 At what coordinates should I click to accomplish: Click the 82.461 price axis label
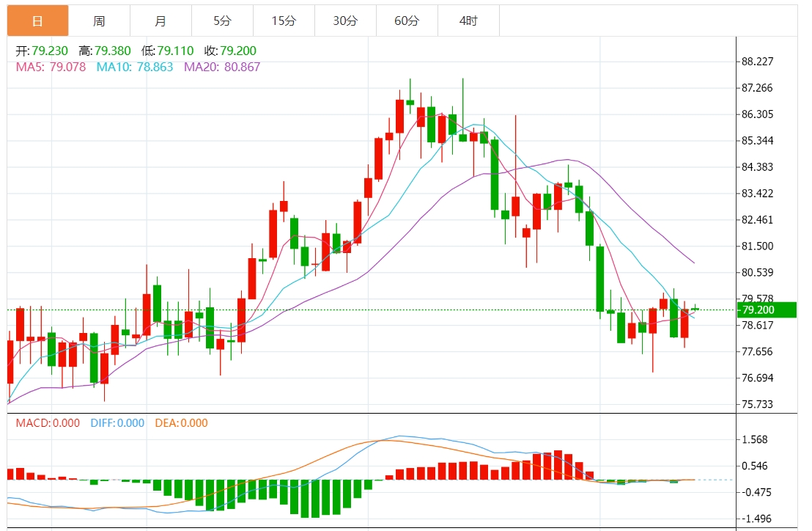coord(758,220)
